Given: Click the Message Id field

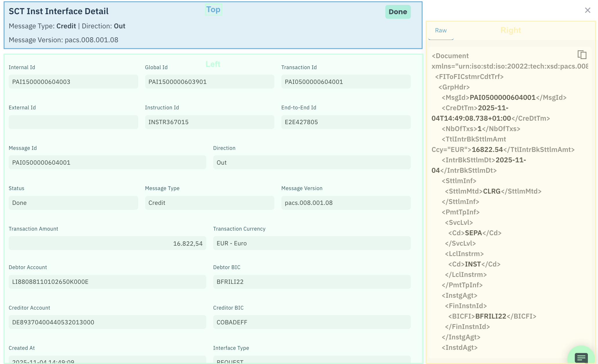Looking at the screenshot, I should 107,162.
